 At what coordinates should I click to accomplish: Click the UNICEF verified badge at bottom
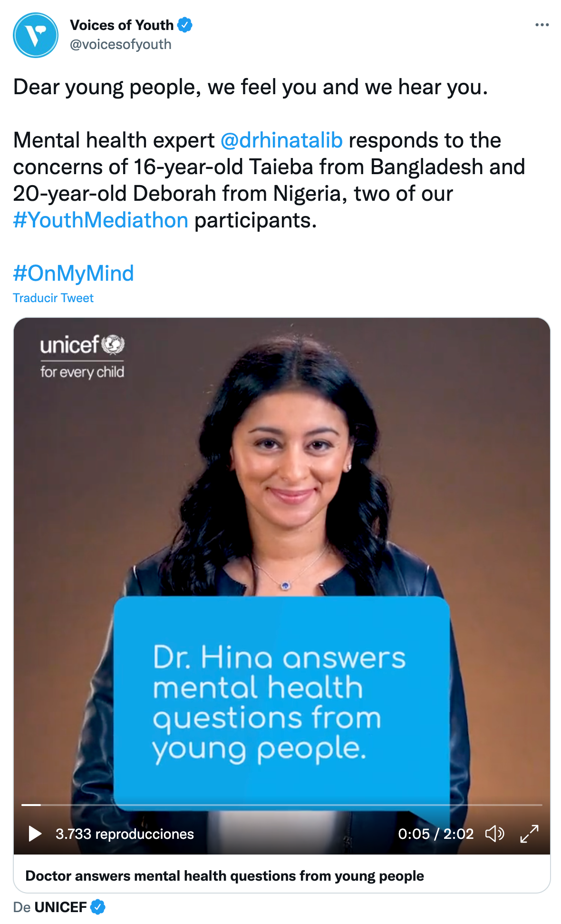98,907
